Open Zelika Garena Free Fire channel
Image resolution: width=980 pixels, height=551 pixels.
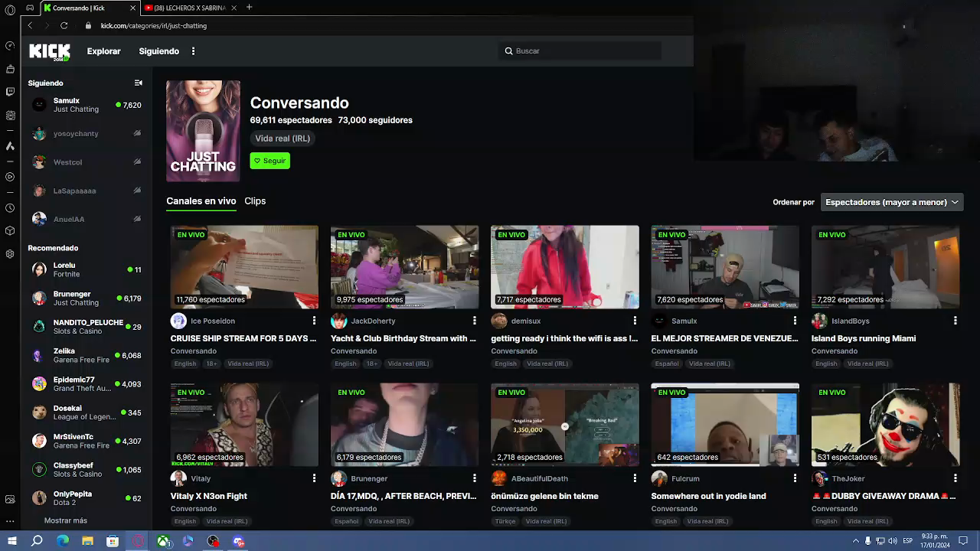(85, 355)
